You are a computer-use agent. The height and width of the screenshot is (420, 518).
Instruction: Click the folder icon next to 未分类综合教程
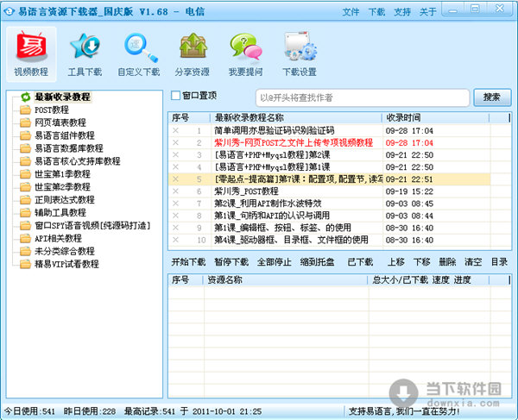coord(25,252)
